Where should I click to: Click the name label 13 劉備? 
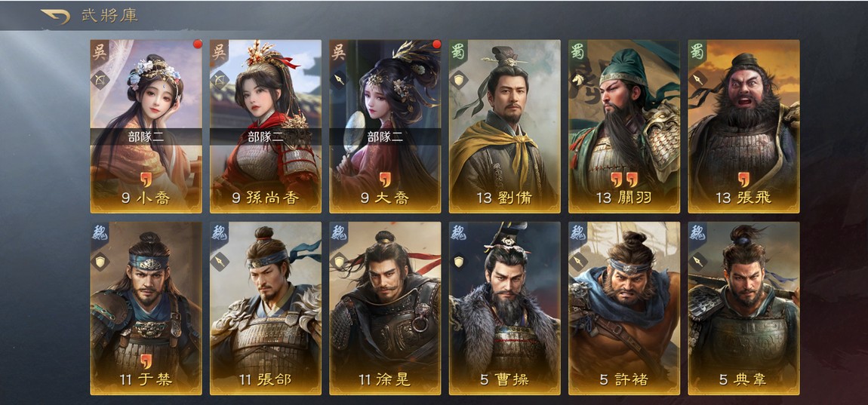(504, 198)
